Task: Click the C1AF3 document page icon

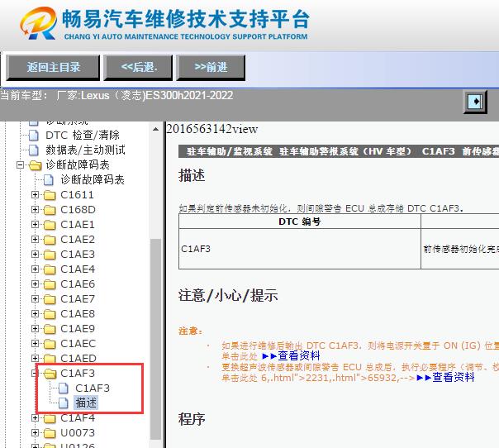Action: tap(64, 388)
